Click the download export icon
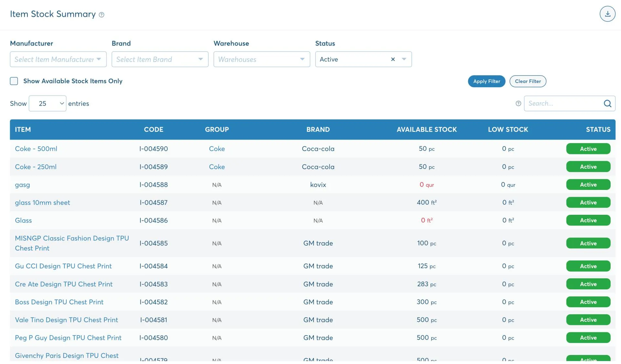The height and width of the screenshot is (364, 621). tap(607, 14)
